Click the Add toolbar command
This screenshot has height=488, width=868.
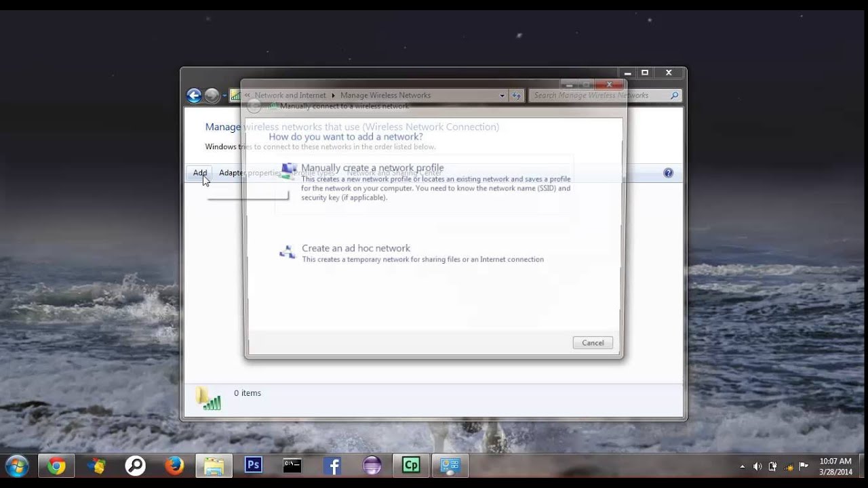point(200,173)
